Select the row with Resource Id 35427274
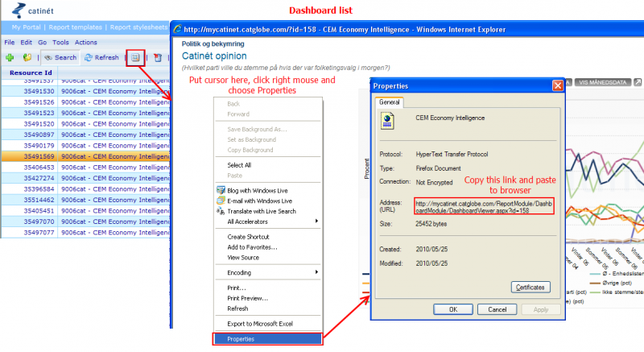Screen dimensions: 644x352 pyautogui.click(x=85, y=178)
